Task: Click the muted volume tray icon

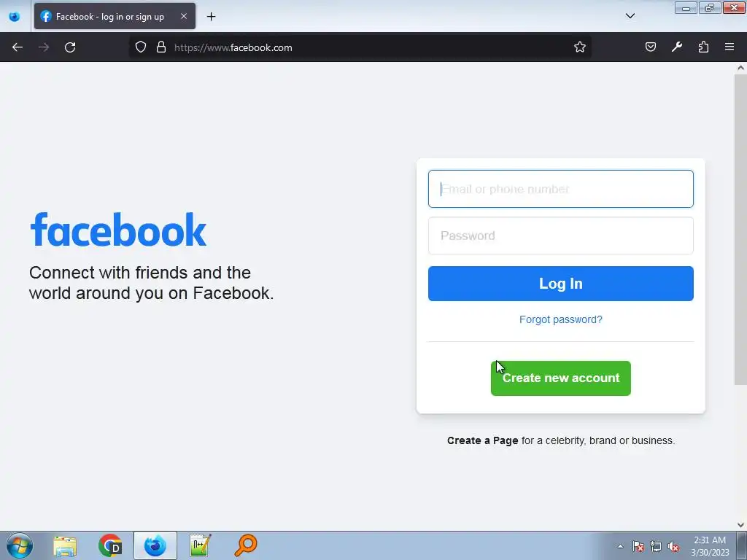Action: [x=673, y=546]
